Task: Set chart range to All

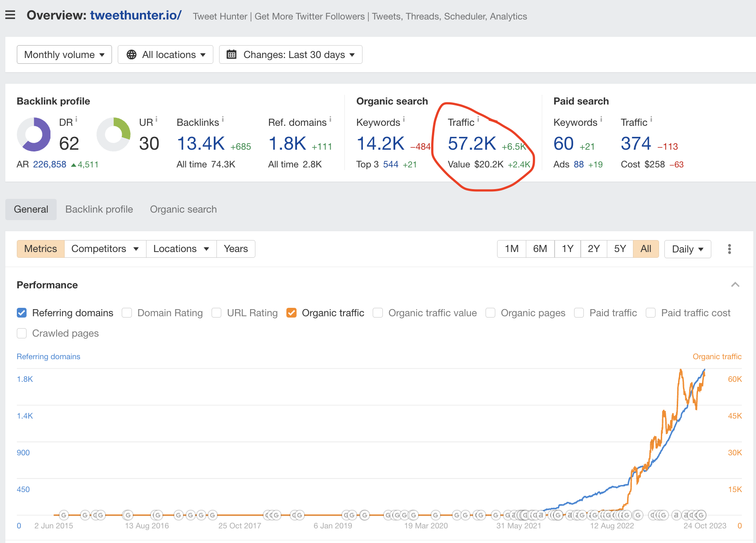Action: click(646, 249)
